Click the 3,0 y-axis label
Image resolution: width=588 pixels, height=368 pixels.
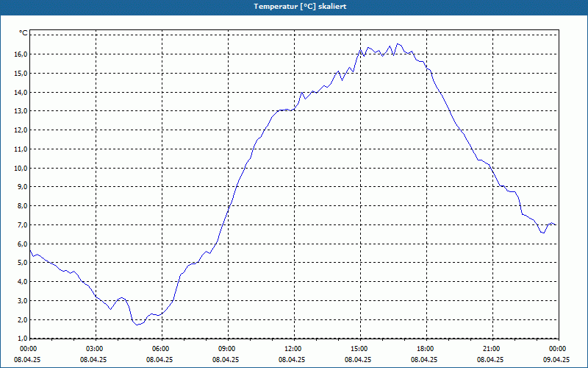point(23,301)
